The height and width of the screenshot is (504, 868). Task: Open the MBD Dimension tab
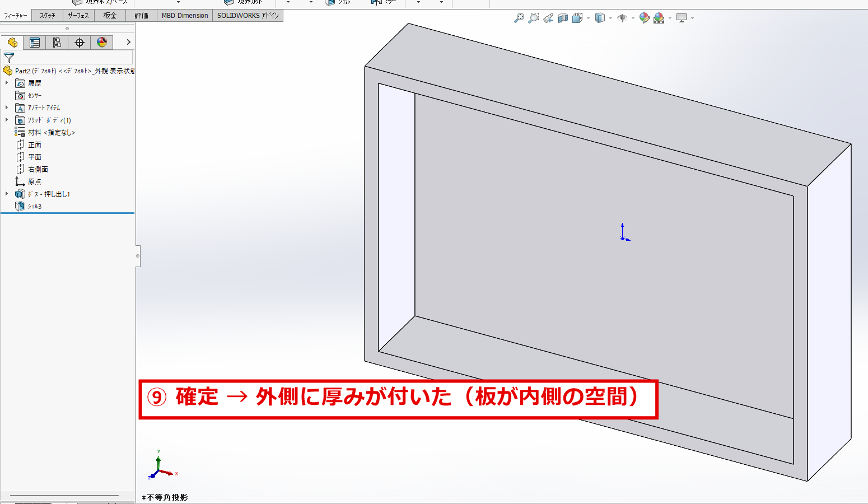185,16
